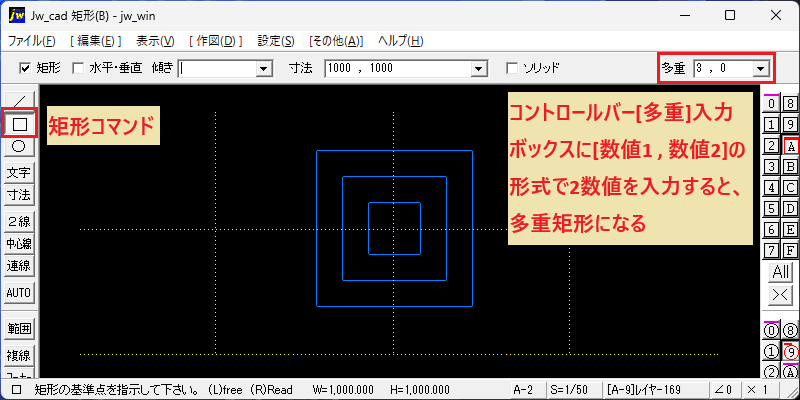The image size is (800, 400).
Task: Toggle square layer button B
Action: coord(790,166)
